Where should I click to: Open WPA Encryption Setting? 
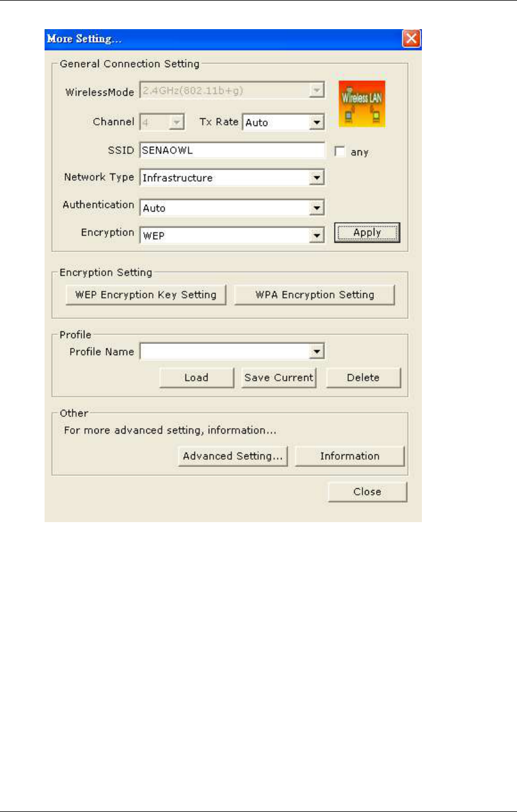tap(314, 295)
